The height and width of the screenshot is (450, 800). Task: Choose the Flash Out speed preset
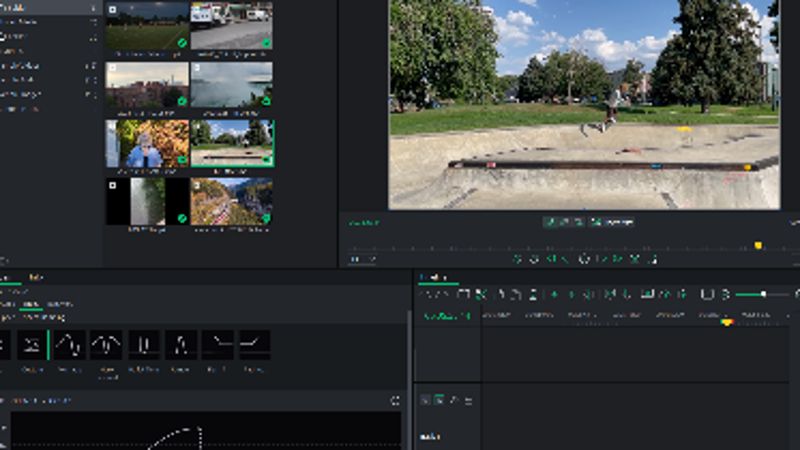pos(255,345)
